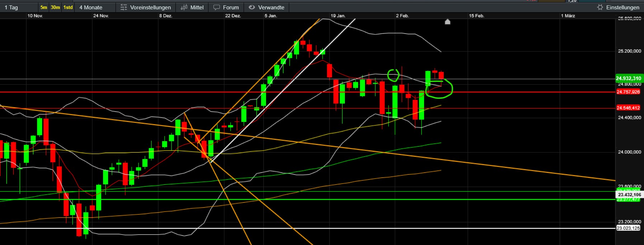
Task: Click the green 24.932,310 current price label
Action: (x=628, y=78)
